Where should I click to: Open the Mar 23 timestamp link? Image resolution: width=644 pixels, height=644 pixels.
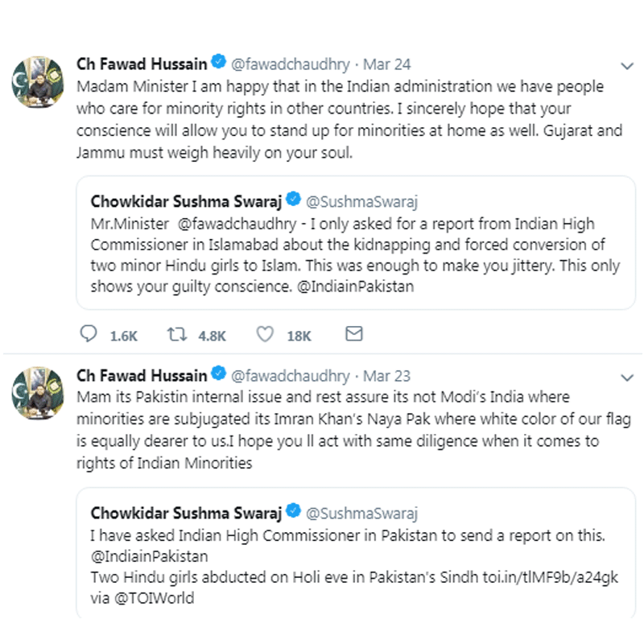pyautogui.click(x=386, y=376)
